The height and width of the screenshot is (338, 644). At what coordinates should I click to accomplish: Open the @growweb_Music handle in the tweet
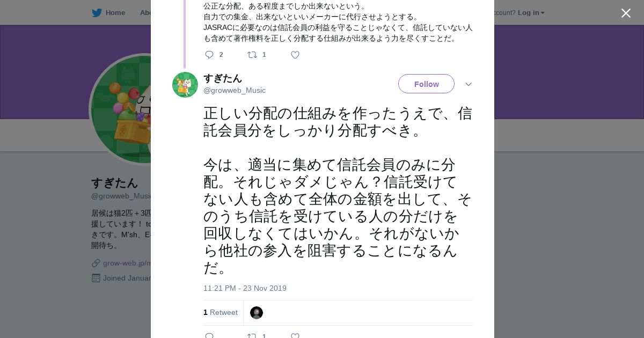pos(235,91)
